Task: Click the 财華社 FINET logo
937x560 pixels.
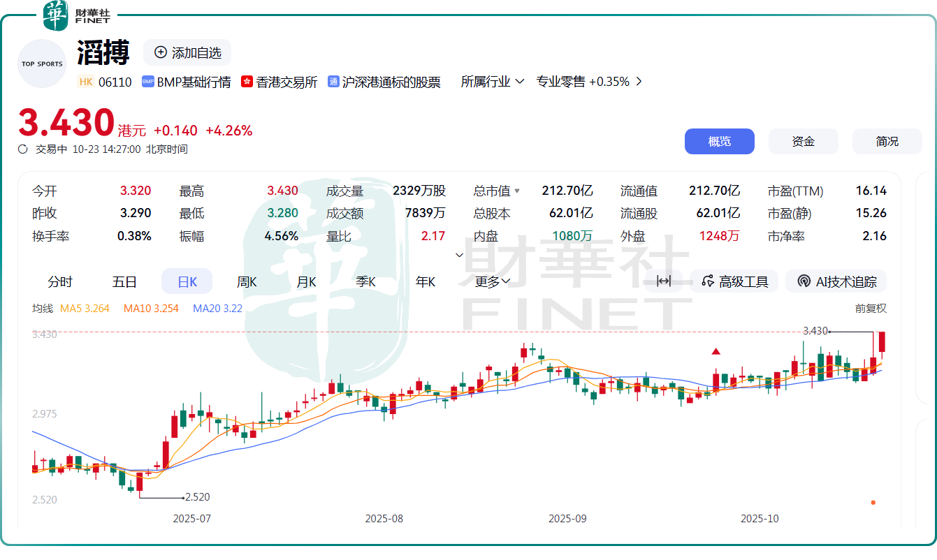Action: (x=76, y=15)
